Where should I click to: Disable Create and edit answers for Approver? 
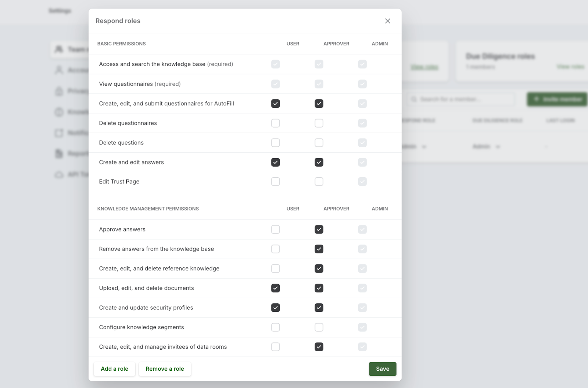point(319,162)
